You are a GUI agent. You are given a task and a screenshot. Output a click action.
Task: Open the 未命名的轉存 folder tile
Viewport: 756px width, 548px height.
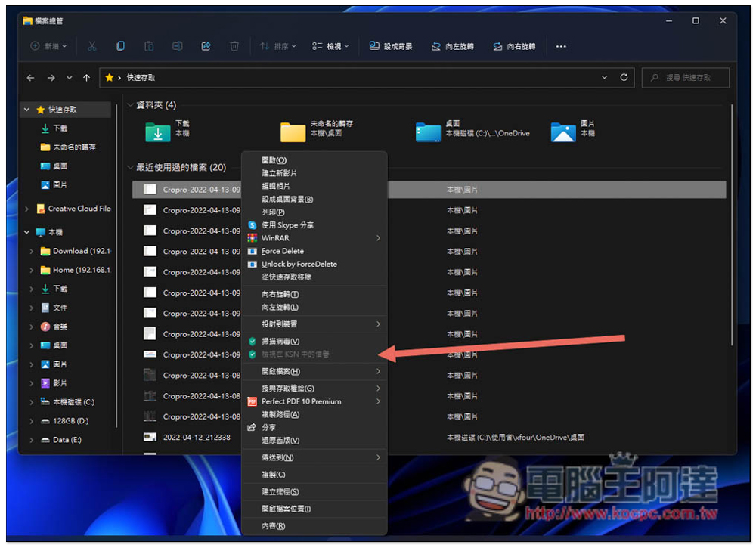coord(316,131)
